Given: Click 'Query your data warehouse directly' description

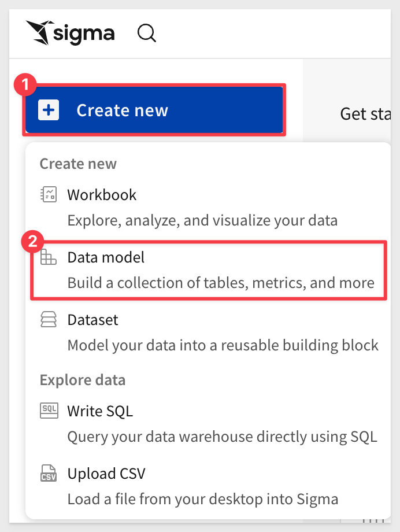Looking at the screenshot, I should (222, 437).
